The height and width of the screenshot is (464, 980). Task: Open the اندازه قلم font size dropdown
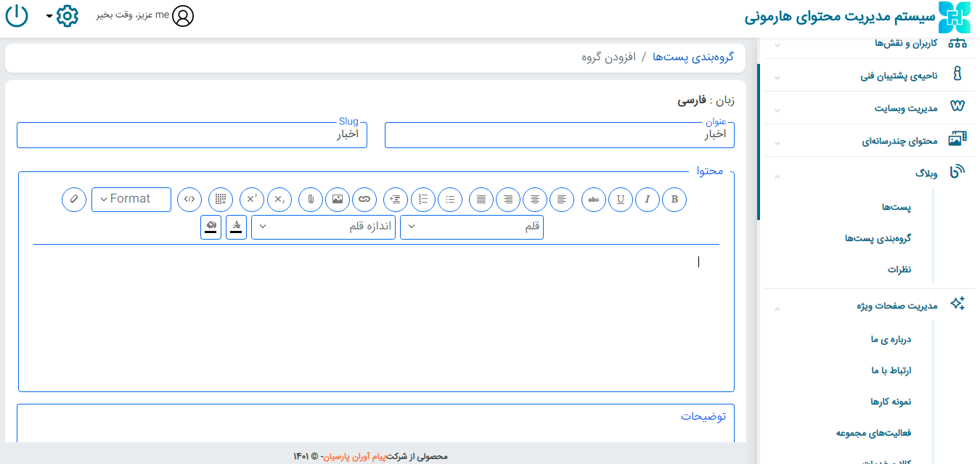pos(324,227)
